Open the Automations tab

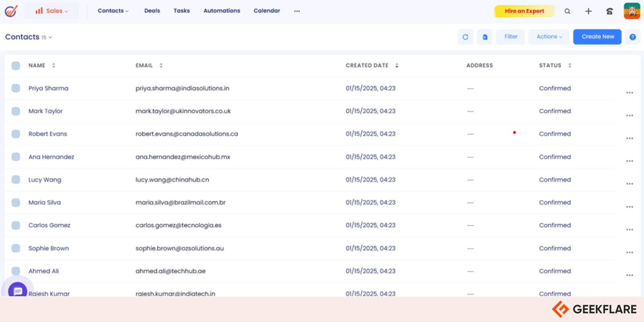pos(222,11)
